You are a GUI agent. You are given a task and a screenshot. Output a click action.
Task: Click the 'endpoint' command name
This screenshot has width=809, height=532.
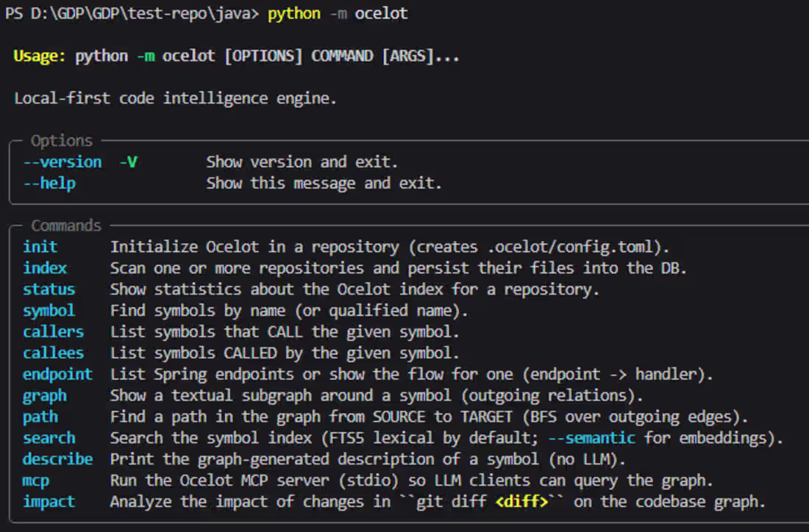(57, 374)
